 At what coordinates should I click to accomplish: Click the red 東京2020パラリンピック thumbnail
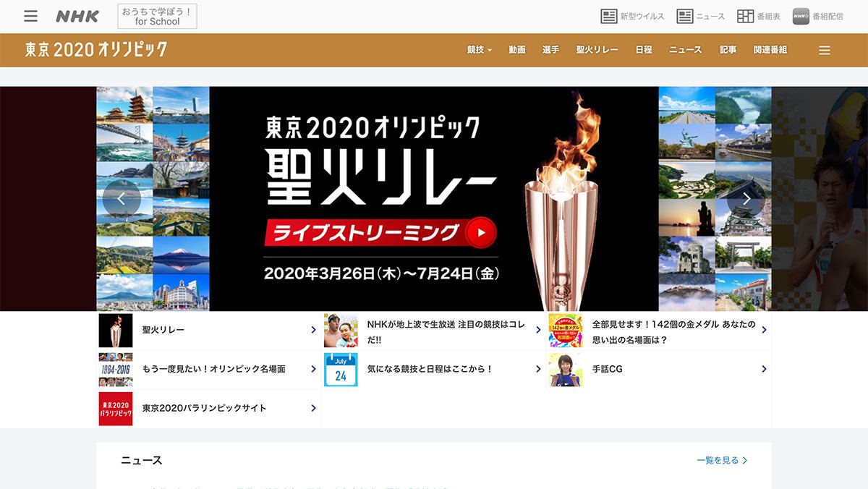tap(116, 409)
